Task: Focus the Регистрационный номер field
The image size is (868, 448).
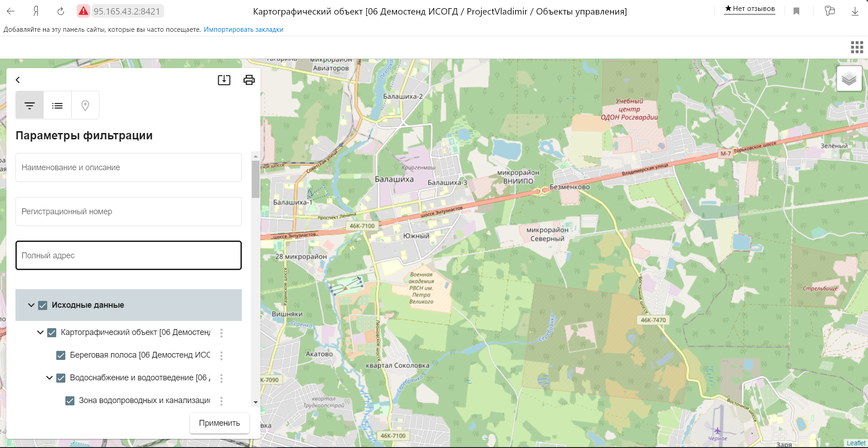Action: [128, 212]
